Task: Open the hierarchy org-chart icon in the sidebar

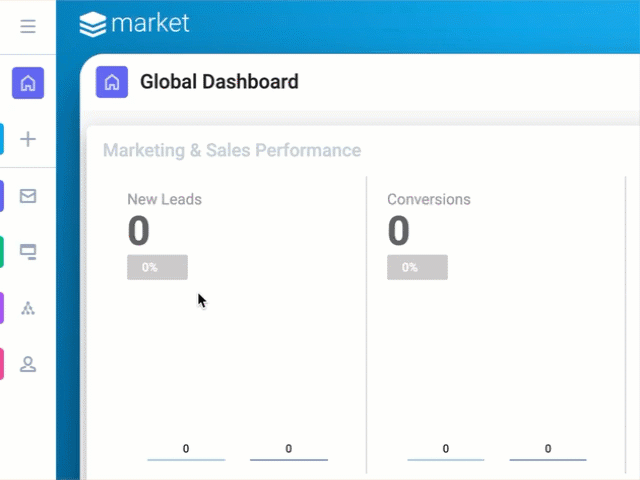Action: click(28, 308)
